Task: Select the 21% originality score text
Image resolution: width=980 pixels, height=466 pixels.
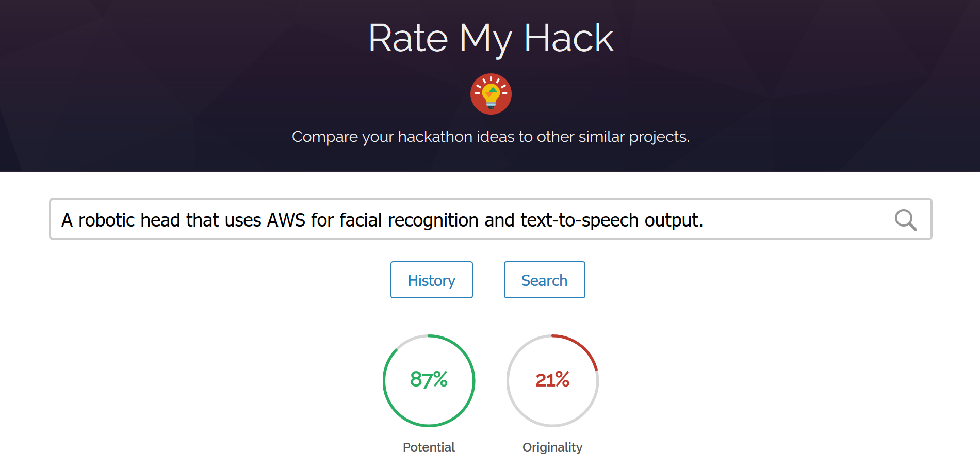Action: [x=552, y=380]
